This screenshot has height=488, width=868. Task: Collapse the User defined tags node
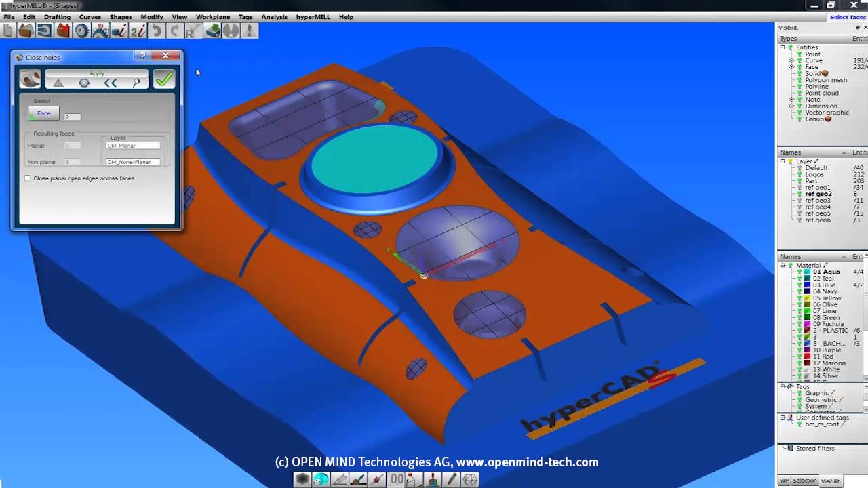(x=783, y=418)
